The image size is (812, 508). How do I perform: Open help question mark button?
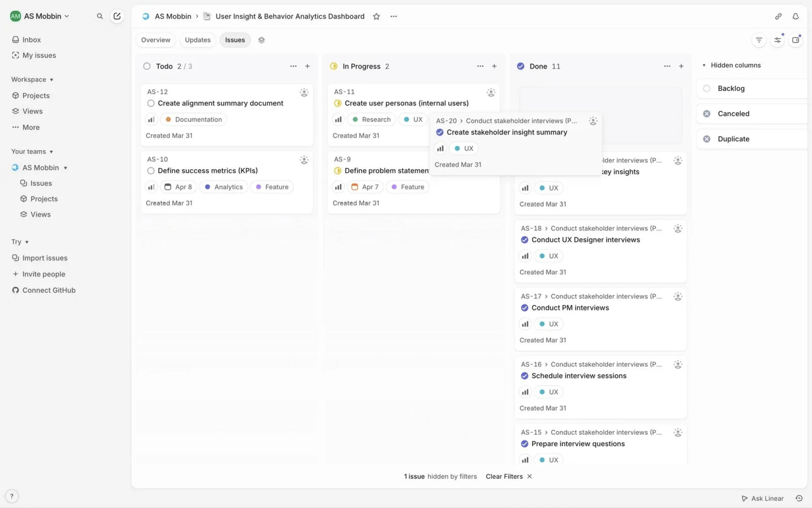tap(12, 496)
